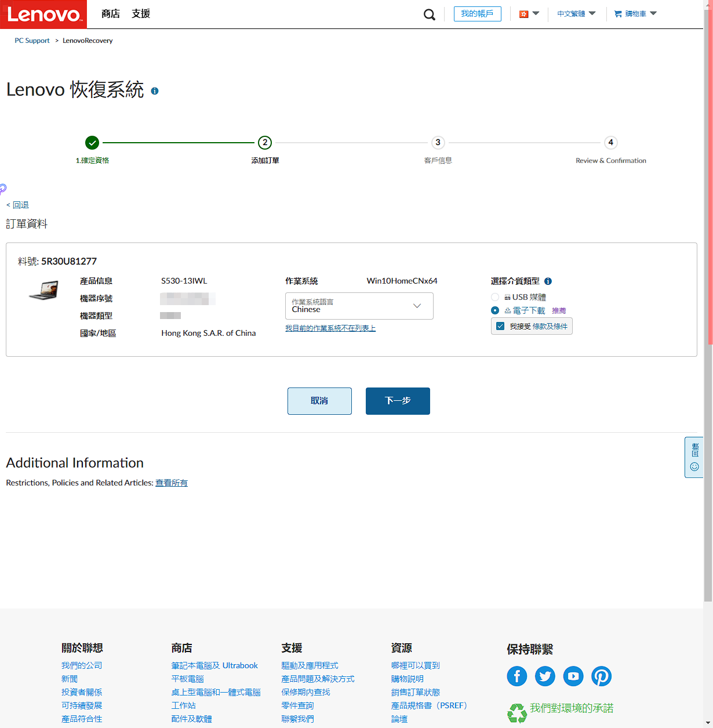
Task: Click info icon next to 選擇介質類型
Action: [x=548, y=281]
